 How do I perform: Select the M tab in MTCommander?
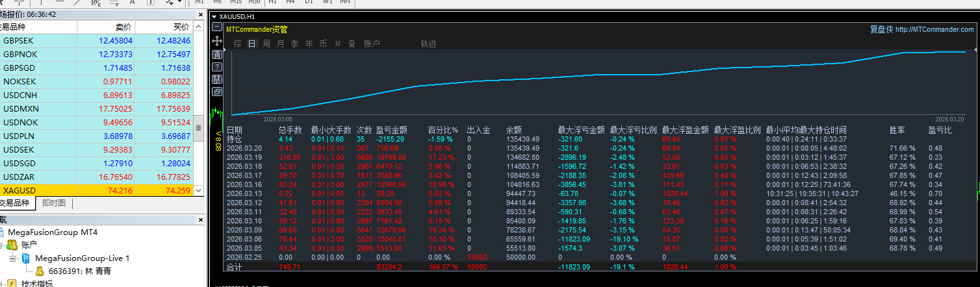(338, 44)
